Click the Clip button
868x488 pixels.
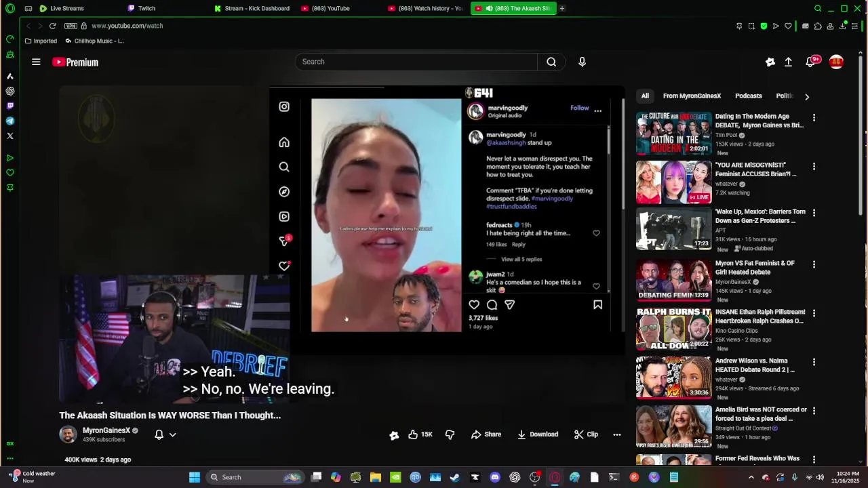[586, 434]
